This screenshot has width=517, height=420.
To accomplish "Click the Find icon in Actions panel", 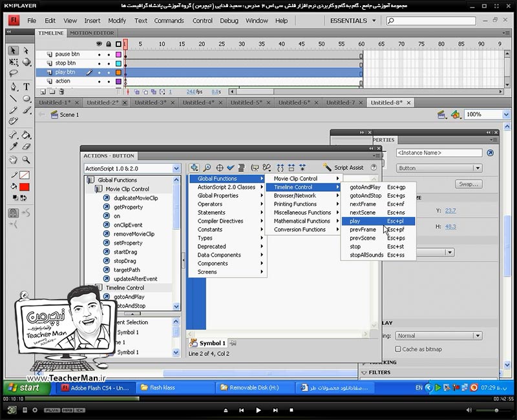I will pyautogui.click(x=207, y=167).
